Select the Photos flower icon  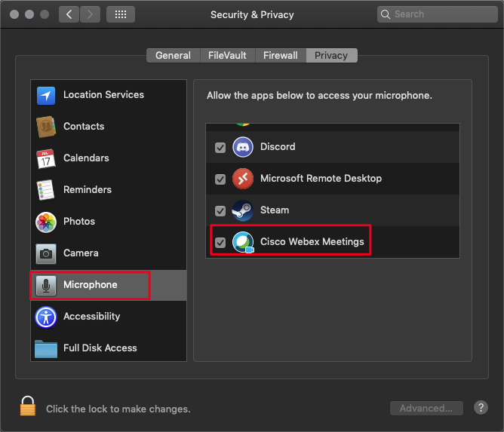46,222
